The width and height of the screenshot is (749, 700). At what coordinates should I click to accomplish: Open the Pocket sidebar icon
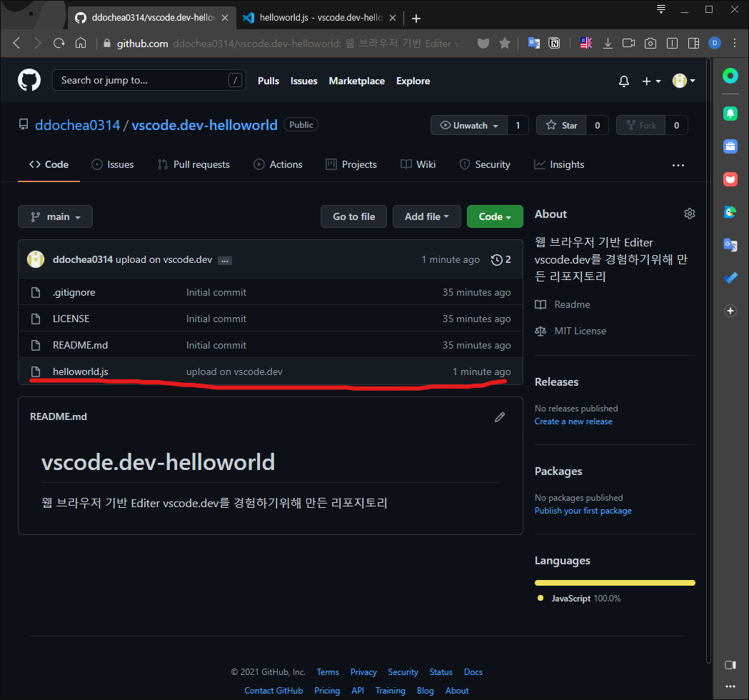[730, 179]
